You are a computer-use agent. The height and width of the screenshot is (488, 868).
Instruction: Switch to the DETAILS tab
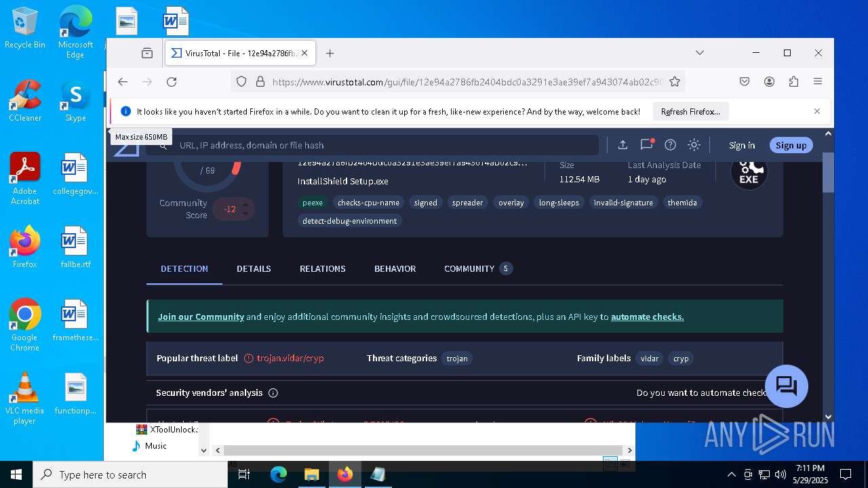[254, 269]
